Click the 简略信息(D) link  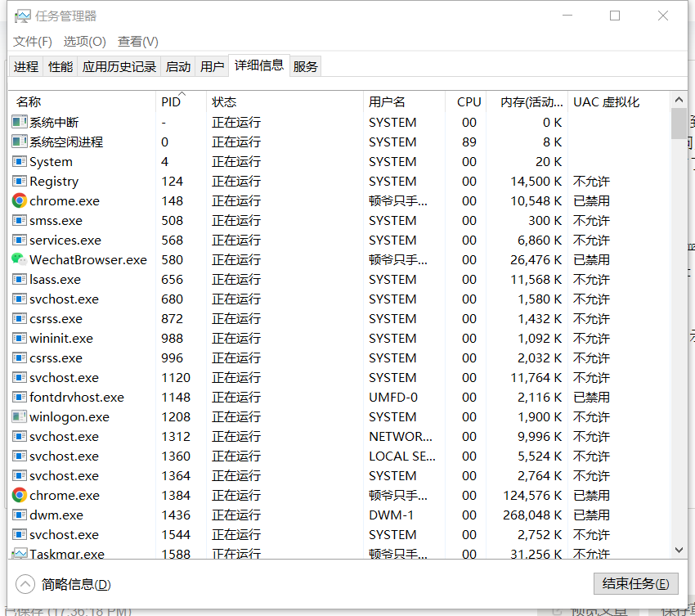point(76,585)
